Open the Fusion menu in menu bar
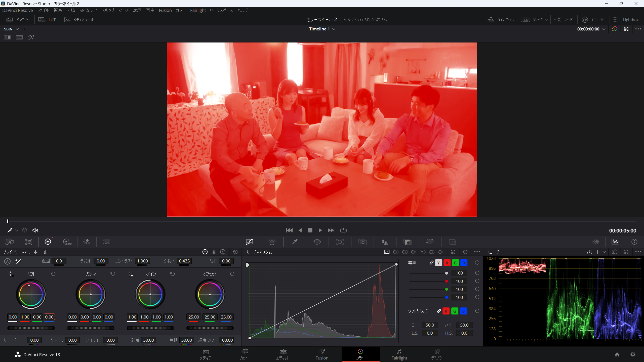 pos(165,10)
